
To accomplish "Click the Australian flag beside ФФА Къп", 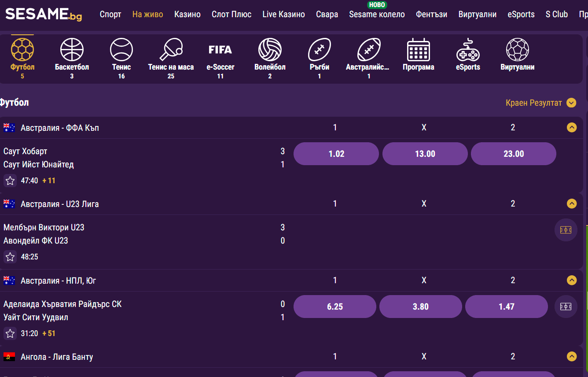I will point(9,128).
